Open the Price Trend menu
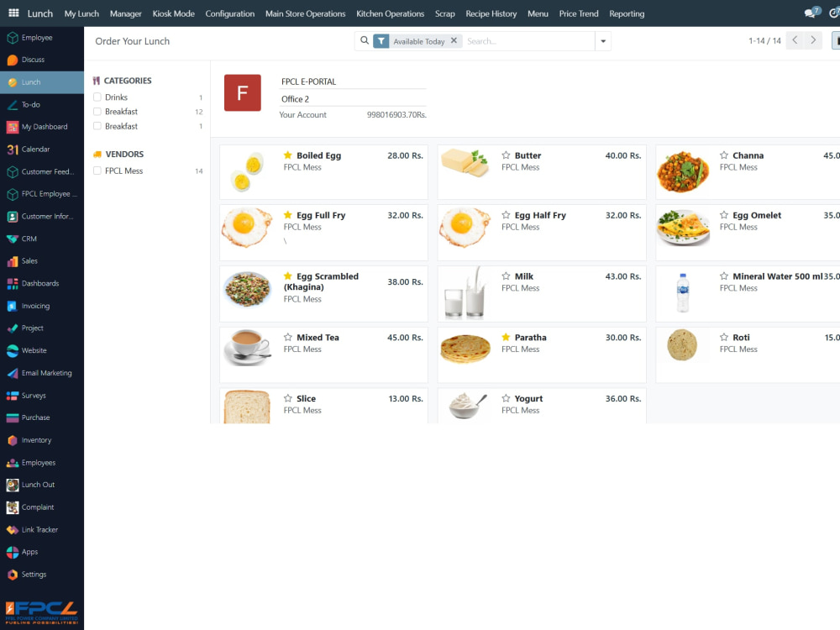The image size is (840, 630). point(579,13)
